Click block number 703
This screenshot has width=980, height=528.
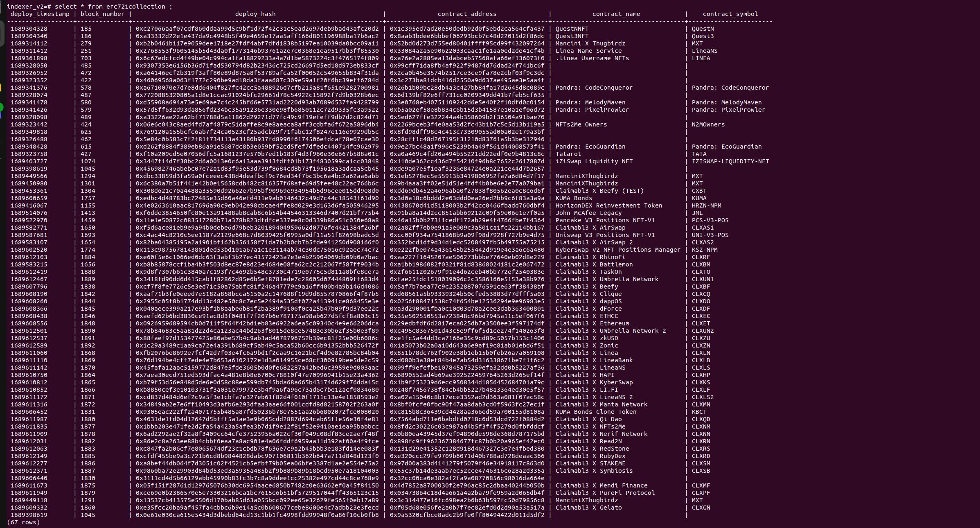pyautogui.click(x=86, y=58)
